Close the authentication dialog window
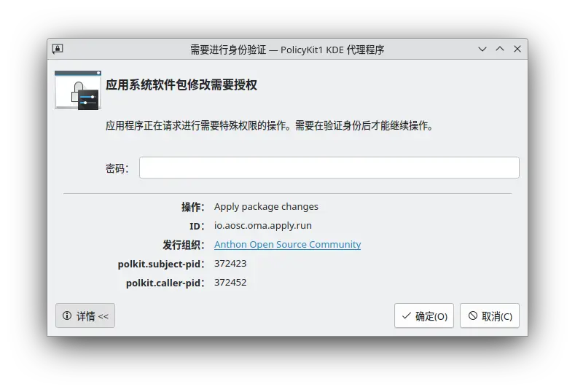Viewport: 575px width, 392px height. click(x=517, y=50)
